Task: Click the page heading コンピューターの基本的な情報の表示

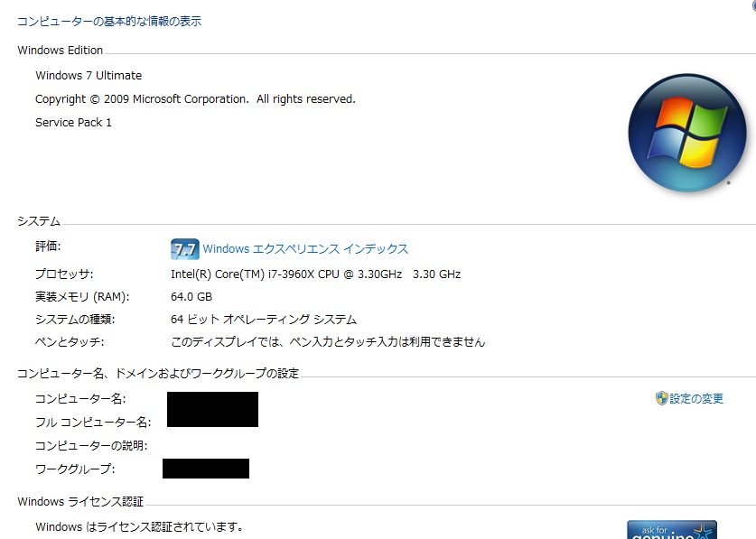Action: (x=109, y=21)
